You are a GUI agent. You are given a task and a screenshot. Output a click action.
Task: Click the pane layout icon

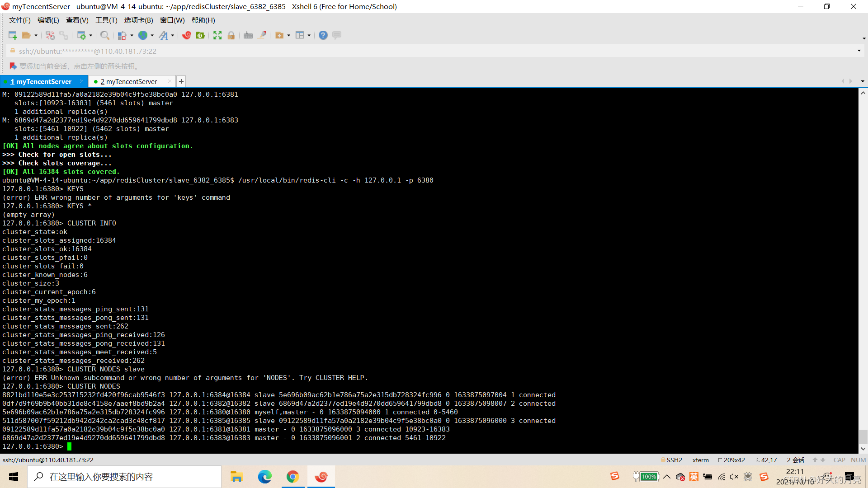(x=300, y=35)
